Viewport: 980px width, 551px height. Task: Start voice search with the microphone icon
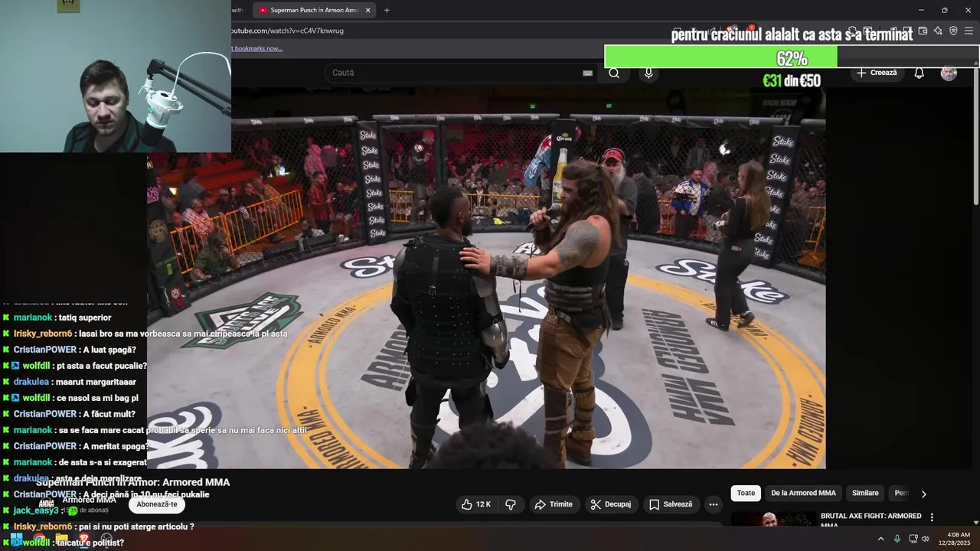(648, 73)
